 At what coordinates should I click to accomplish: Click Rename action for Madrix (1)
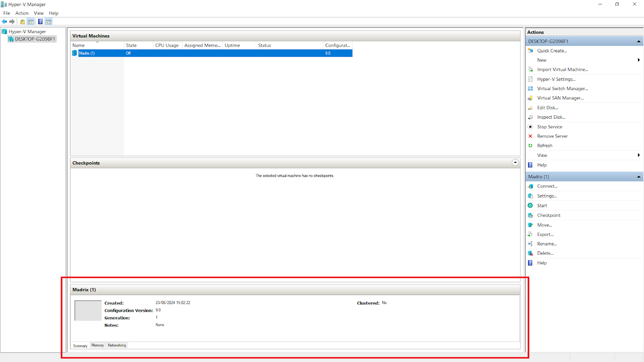547,244
